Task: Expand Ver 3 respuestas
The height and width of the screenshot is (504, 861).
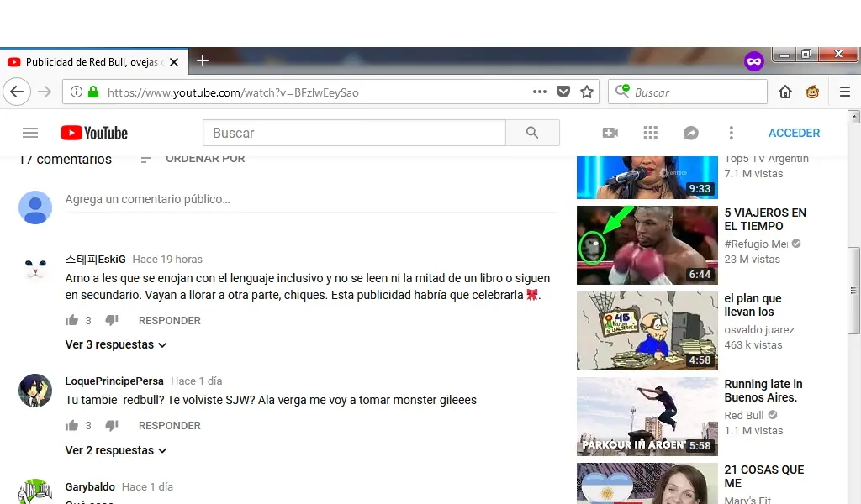Action: point(116,345)
